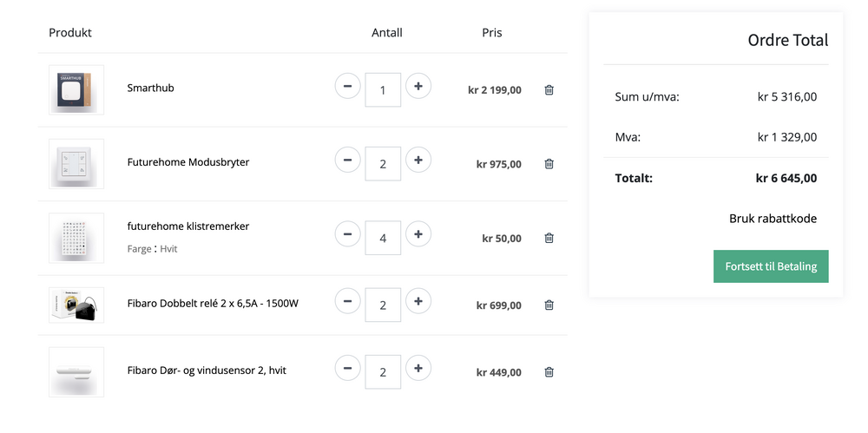Click Futurehome Modusbryter product image
The image size is (868, 433).
[x=76, y=163]
